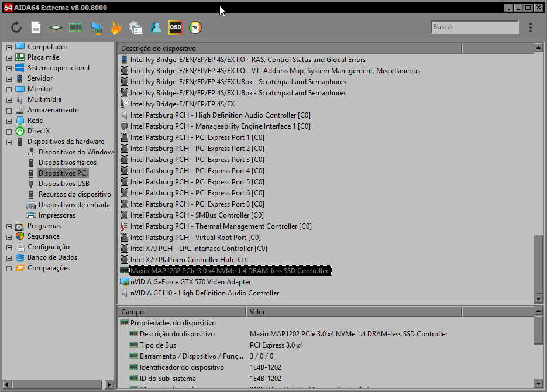Image resolution: width=547 pixels, height=392 pixels.
Task: Open the three-dot menu button
Action: [x=531, y=27]
